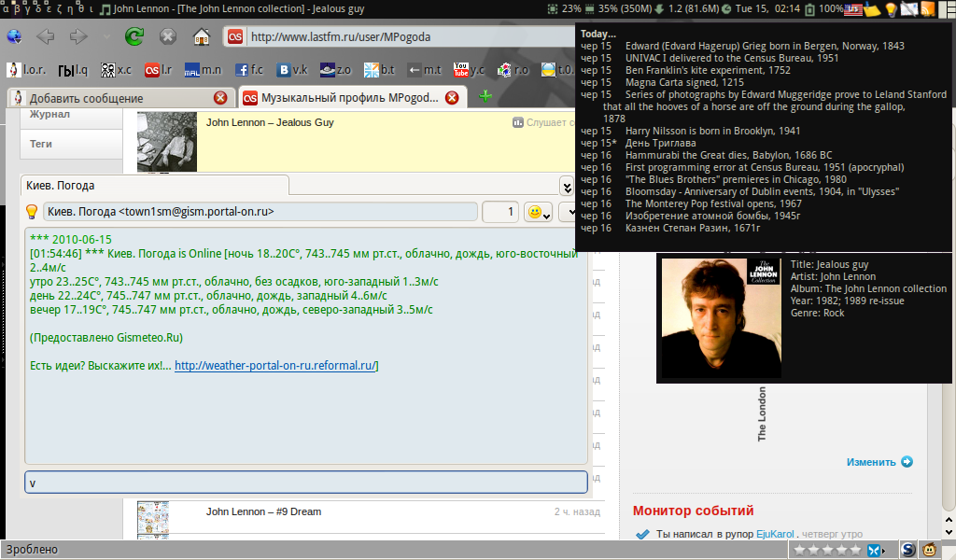Open the orange RSS feed tray icon
956x560 pixels.
(x=928, y=9)
